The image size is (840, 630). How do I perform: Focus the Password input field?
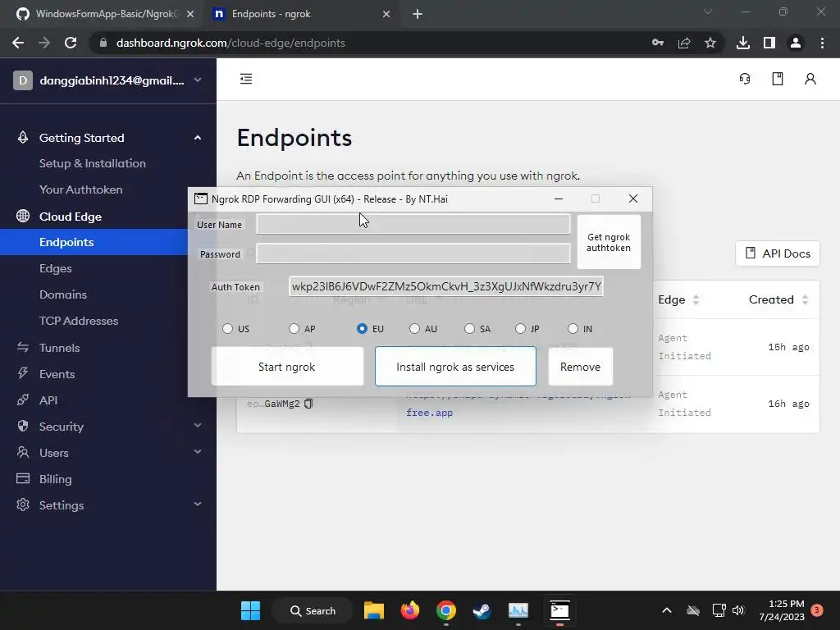click(413, 253)
